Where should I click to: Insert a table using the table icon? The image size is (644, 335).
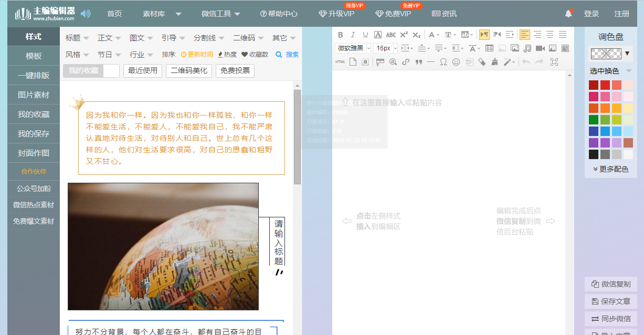[x=489, y=48]
